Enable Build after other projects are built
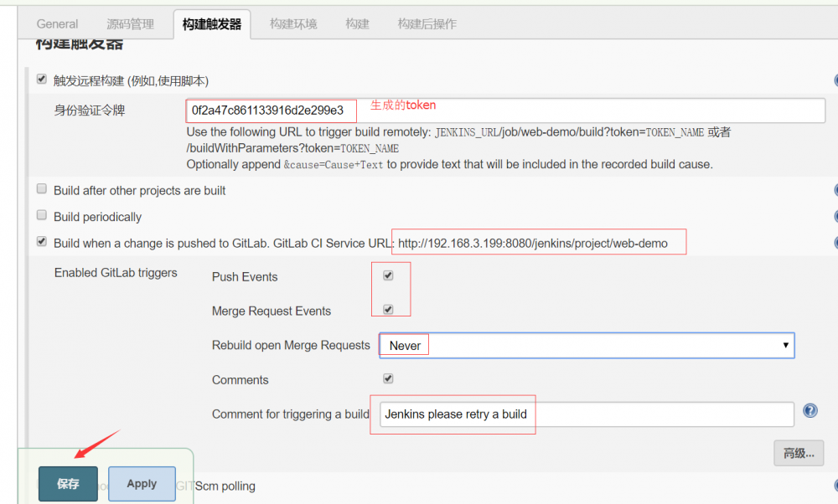This screenshot has width=838, height=504. point(41,188)
